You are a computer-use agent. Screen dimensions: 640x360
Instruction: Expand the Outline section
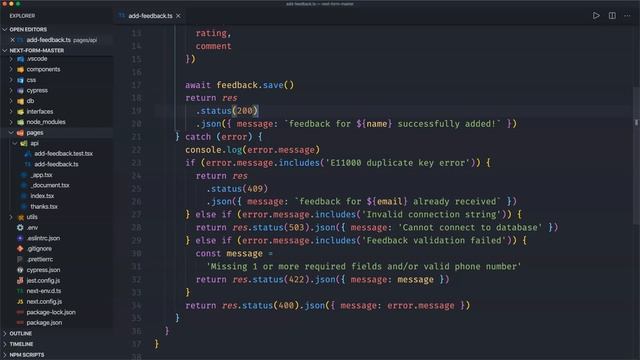5,333
